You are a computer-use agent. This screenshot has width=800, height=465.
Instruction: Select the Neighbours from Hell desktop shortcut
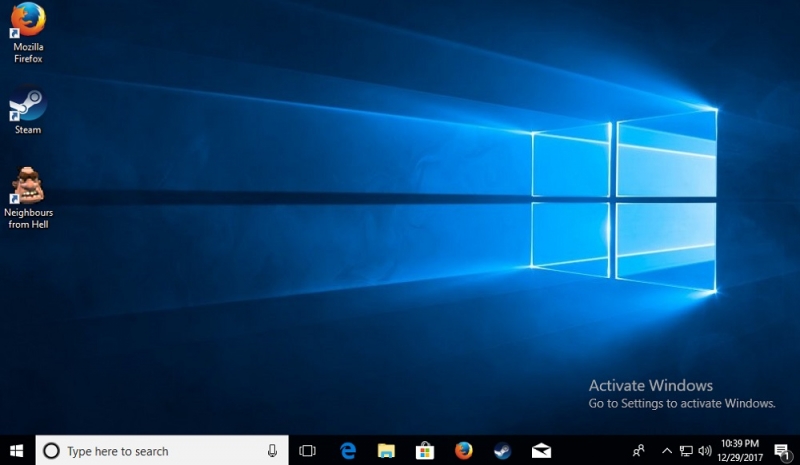[x=28, y=199]
